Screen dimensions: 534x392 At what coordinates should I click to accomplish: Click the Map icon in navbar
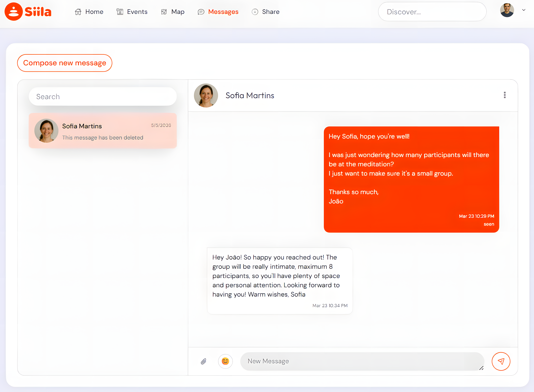coord(164,12)
